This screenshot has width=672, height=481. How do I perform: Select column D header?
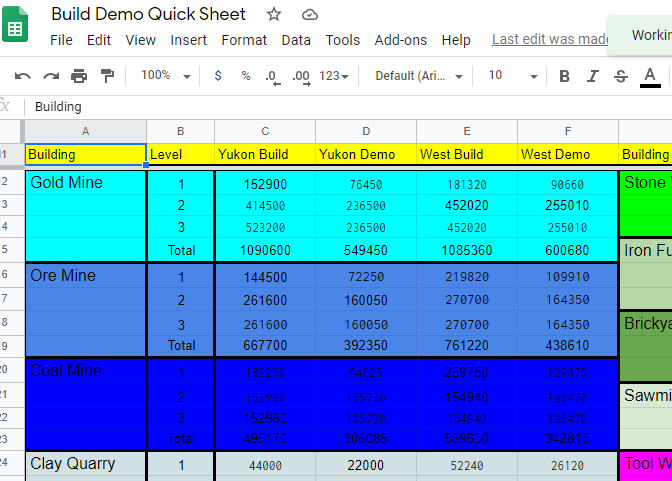click(x=366, y=131)
